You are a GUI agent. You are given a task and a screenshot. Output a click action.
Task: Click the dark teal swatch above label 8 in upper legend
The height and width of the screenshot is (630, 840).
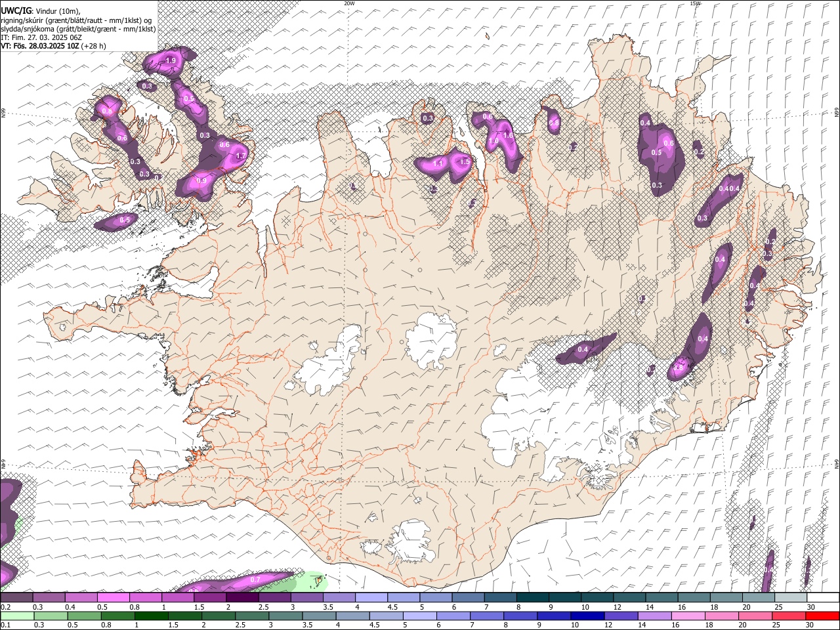click(x=532, y=598)
